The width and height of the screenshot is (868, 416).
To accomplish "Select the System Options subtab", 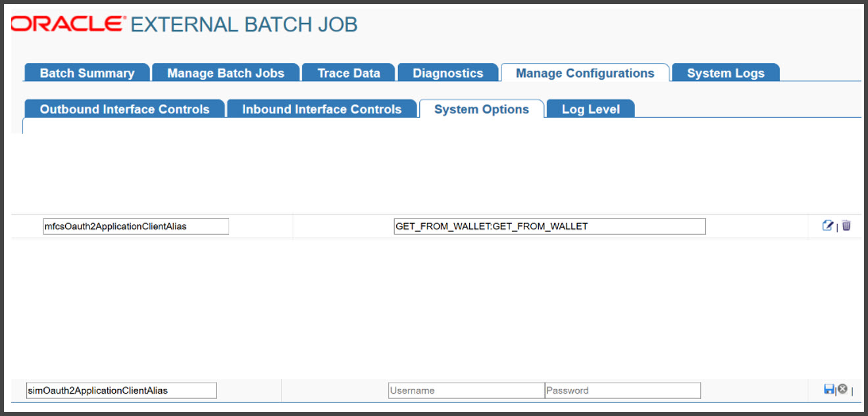I will [x=482, y=109].
